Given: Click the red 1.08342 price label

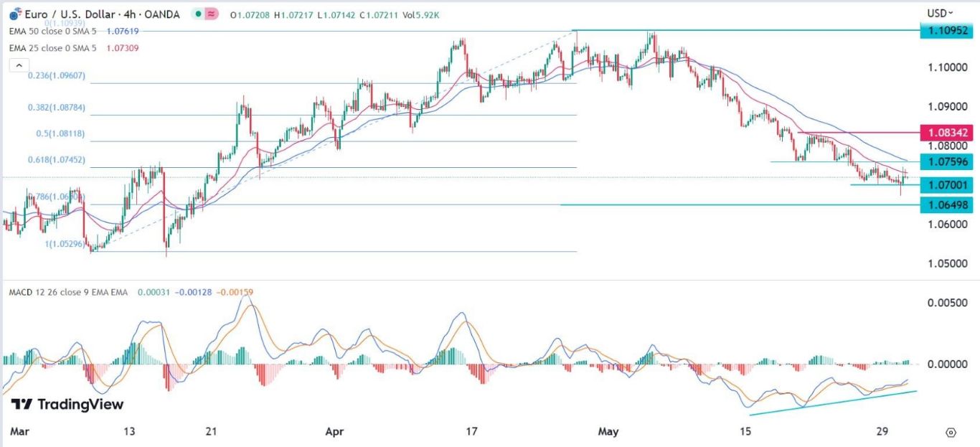Looking at the screenshot, I should 946,133.
